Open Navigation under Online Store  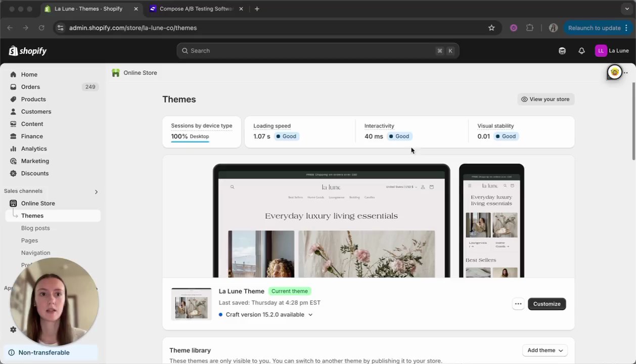pyautogui.click(x=35, y=253)
